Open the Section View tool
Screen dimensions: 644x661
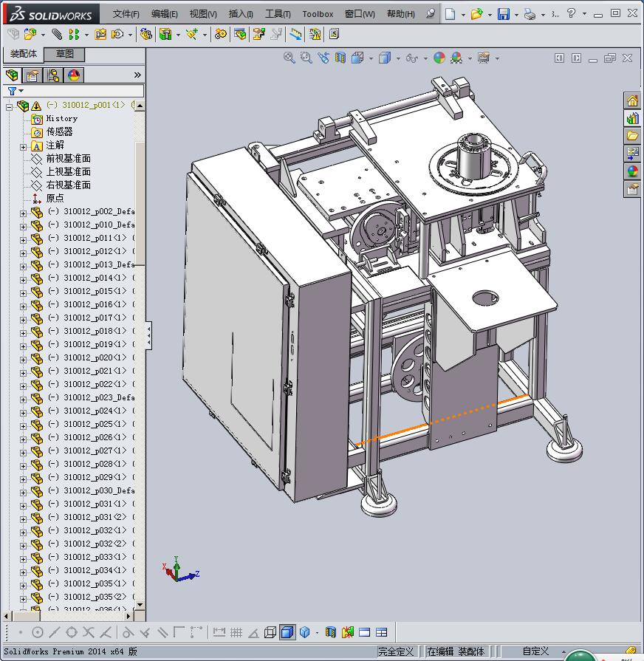tap(340, 58)
